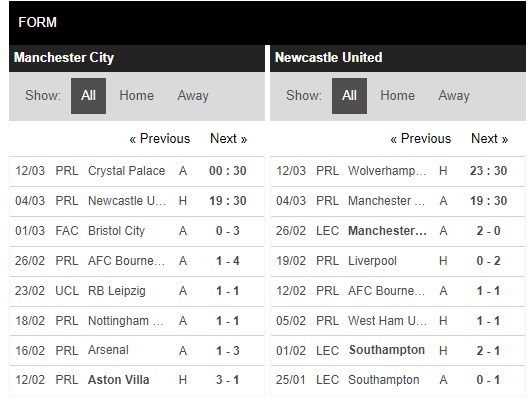Open the Aston Villa 3 - 1 match
The width and height of the screenshot is (531, 404).
(x=137, y=380)
